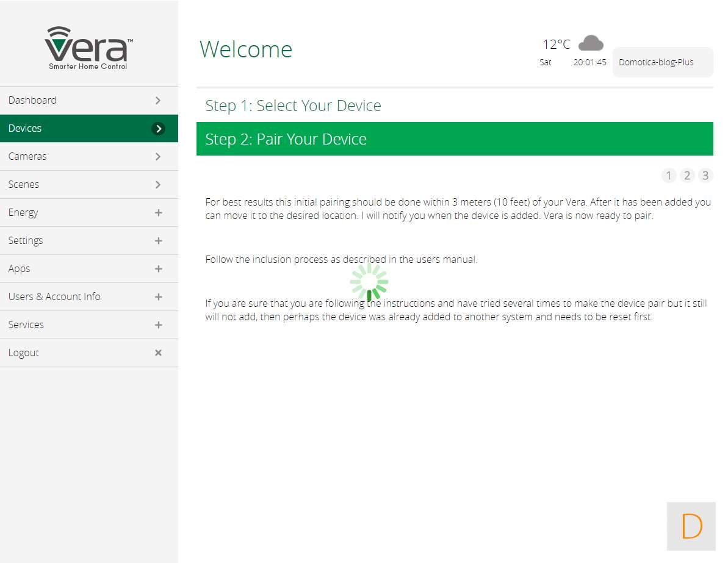The width and height of the screenshot is (728, 563).
Task: Open the Cameras menu item
Action: click(x=27, y=157)
